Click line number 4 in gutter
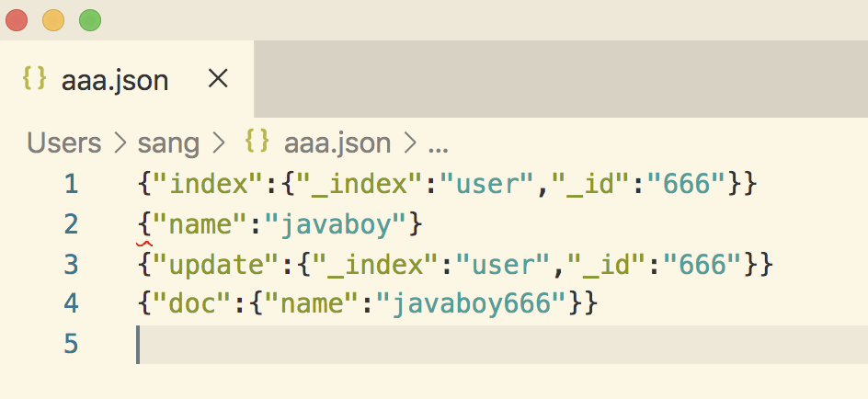Image resolution: width=868 pixels, height=399 pixels. 71,303
